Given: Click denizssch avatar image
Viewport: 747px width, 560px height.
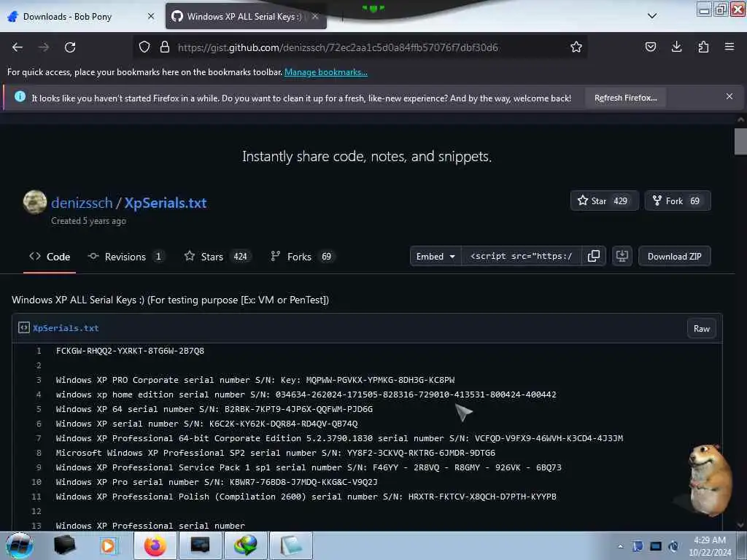Looking at the screenshot, I should (35, 202).
